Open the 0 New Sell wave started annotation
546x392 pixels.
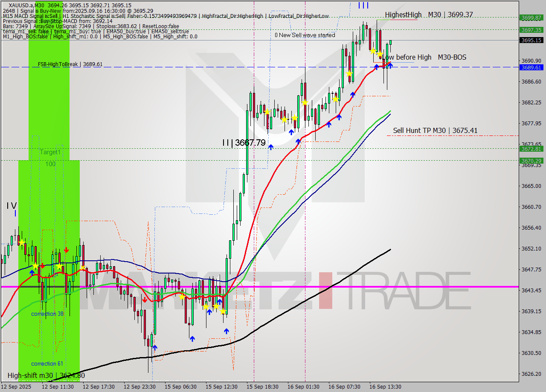coord(305,35)
